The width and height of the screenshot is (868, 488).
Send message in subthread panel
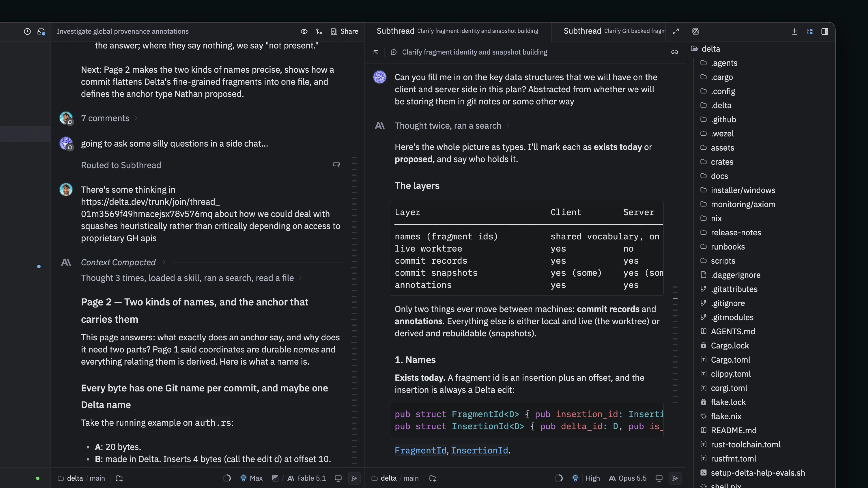click(675, 478)
